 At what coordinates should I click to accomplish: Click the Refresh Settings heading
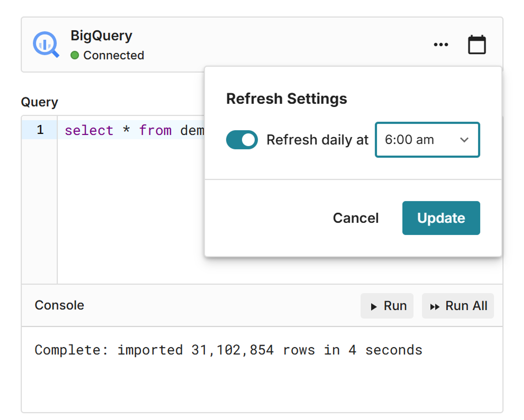(x=286, y=99)
